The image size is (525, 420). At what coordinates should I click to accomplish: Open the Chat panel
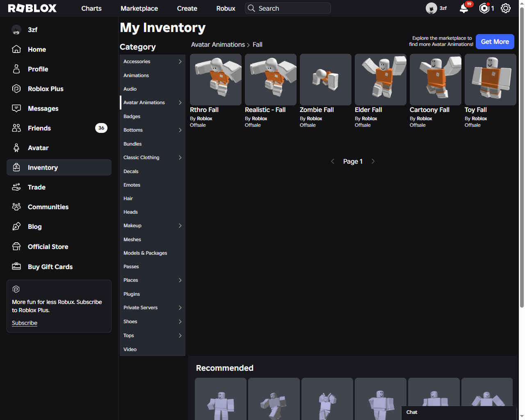pos(459,413)
